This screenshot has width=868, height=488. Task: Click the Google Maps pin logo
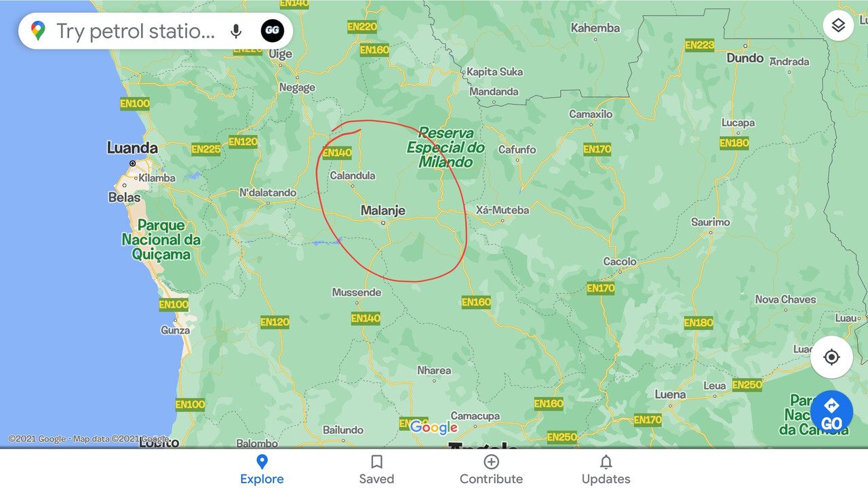[x=38, y=31]
